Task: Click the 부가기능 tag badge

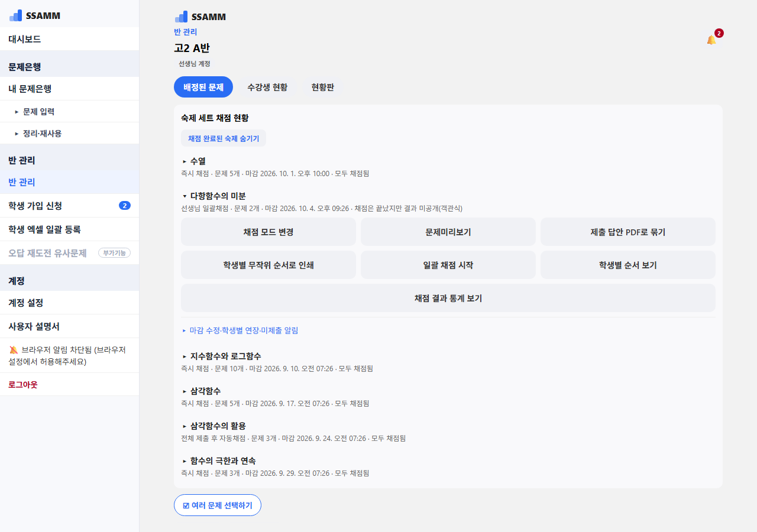Action: click(x=114, y=253)
